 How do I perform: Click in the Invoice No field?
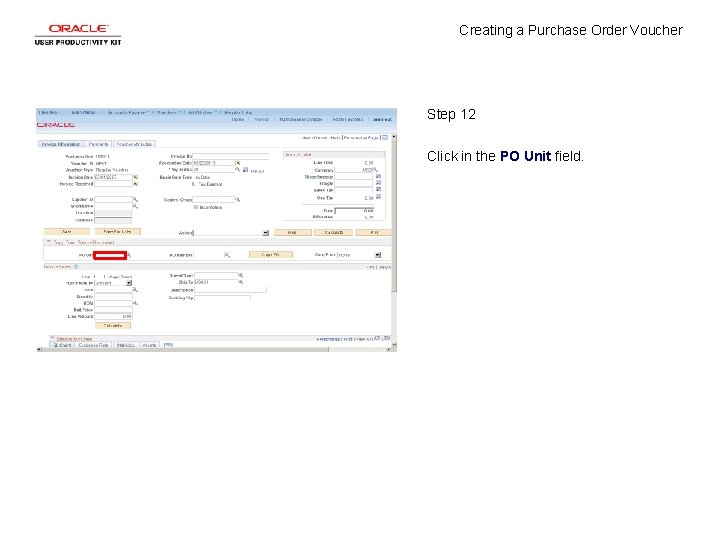pyautogui.click(x=231, y=157)
